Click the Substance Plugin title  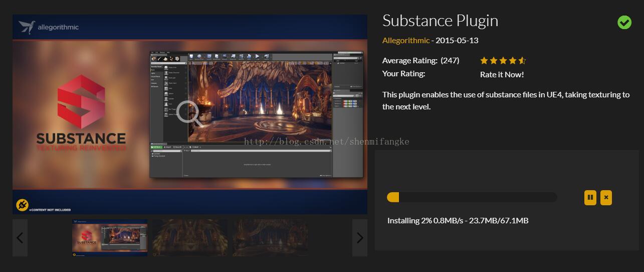440,21
